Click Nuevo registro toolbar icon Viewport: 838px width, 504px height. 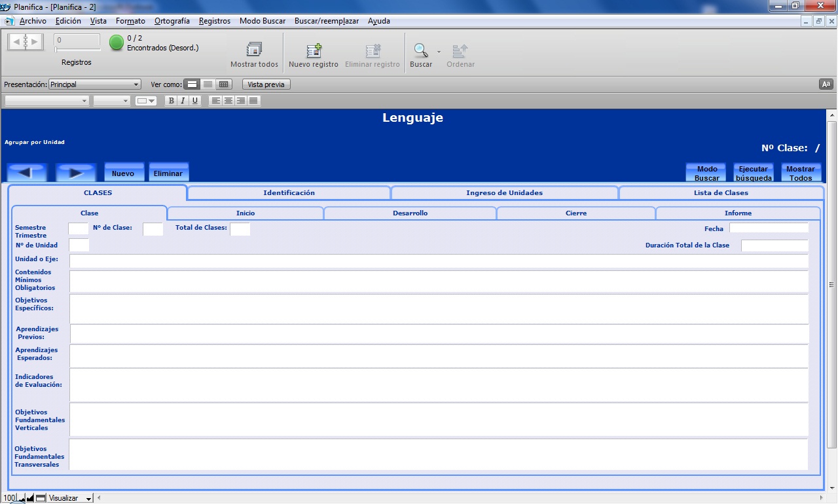(x=314, y=50)
